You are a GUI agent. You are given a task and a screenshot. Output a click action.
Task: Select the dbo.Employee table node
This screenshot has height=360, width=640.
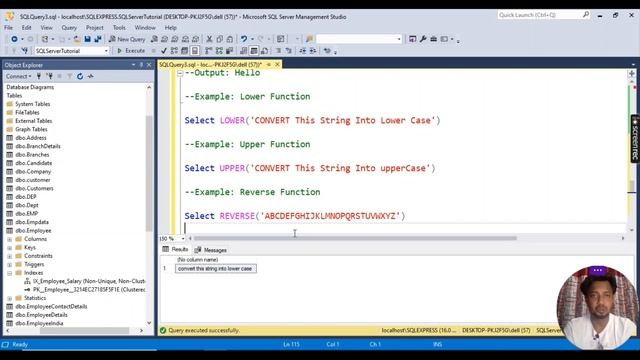coord(29,231)
